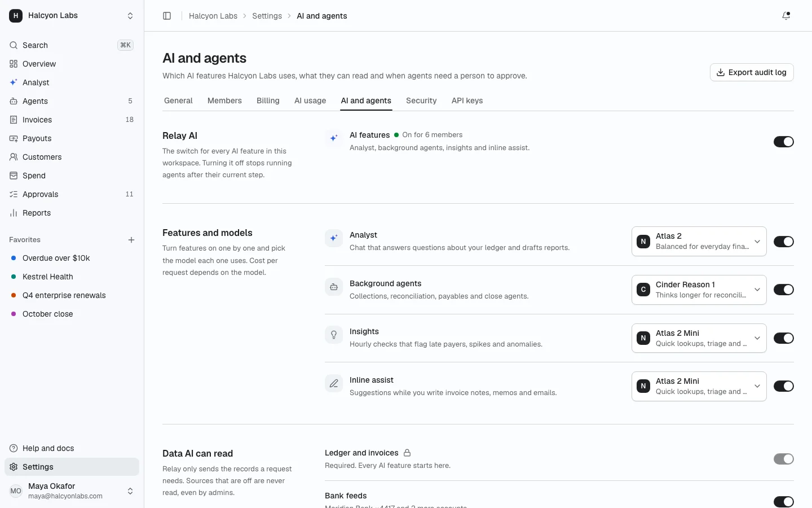Toggle Background agents off
Screen dimensions: 812x508
784,290
